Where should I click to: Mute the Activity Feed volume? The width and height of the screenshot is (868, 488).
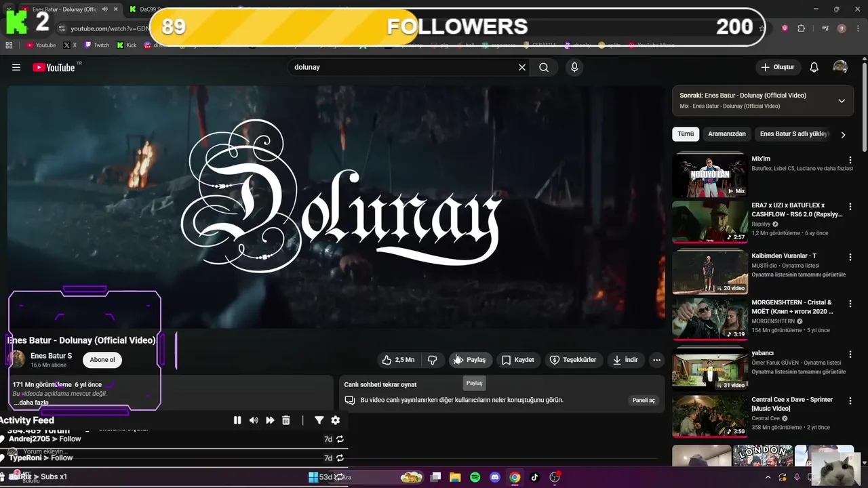[x=254, y=420]
